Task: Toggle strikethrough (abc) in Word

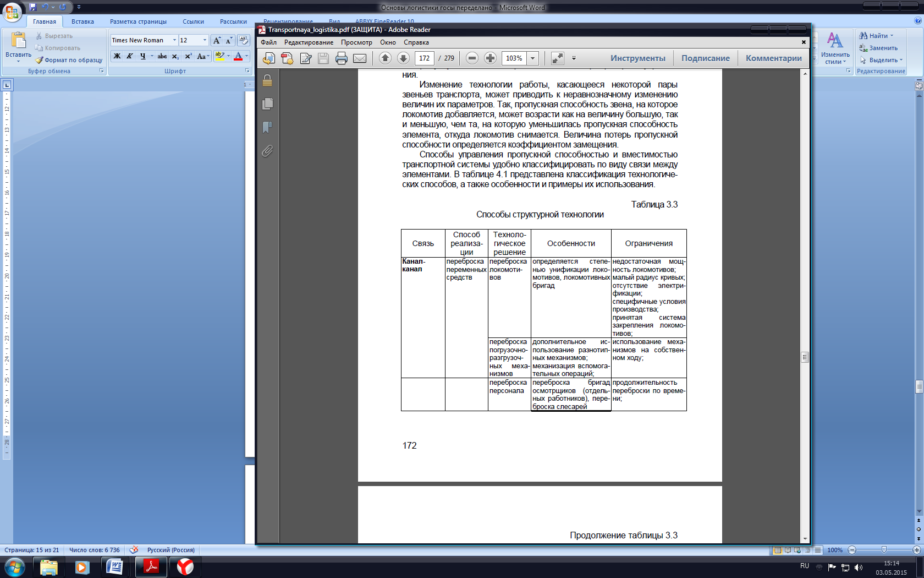Action: [x=162, y=56]
